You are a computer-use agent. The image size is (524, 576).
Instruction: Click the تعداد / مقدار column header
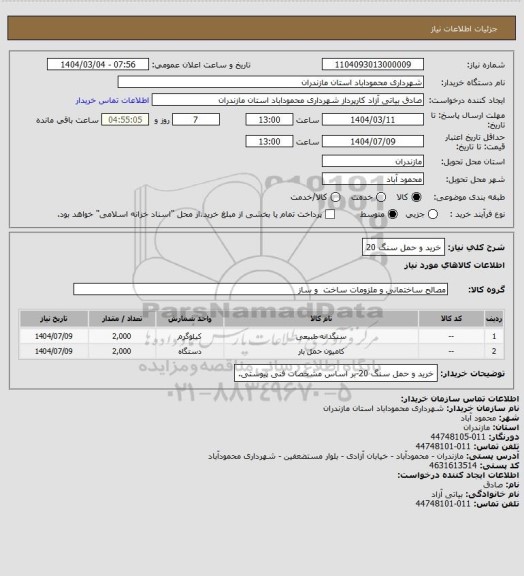pyautogui.click(x=122, y=318)
